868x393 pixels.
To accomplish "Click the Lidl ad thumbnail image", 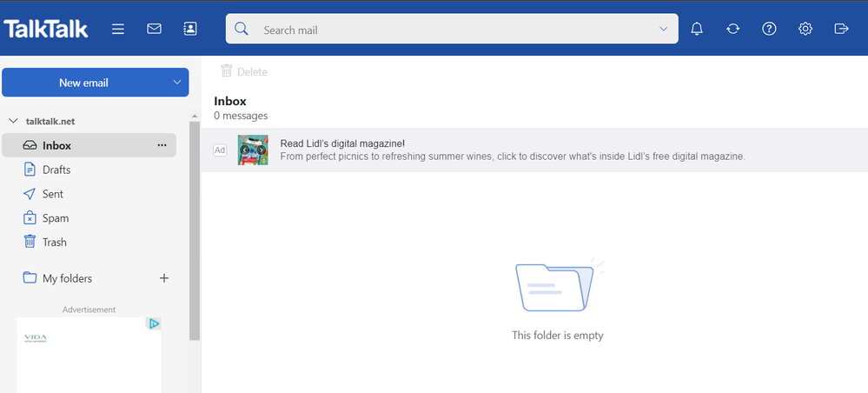I will (253, 150).
